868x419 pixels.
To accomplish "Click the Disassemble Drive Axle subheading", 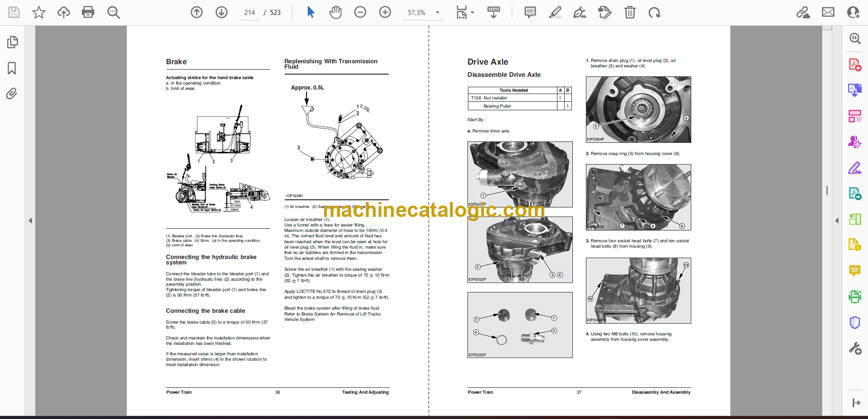I will pyautogui.click(x=504, y=75).
